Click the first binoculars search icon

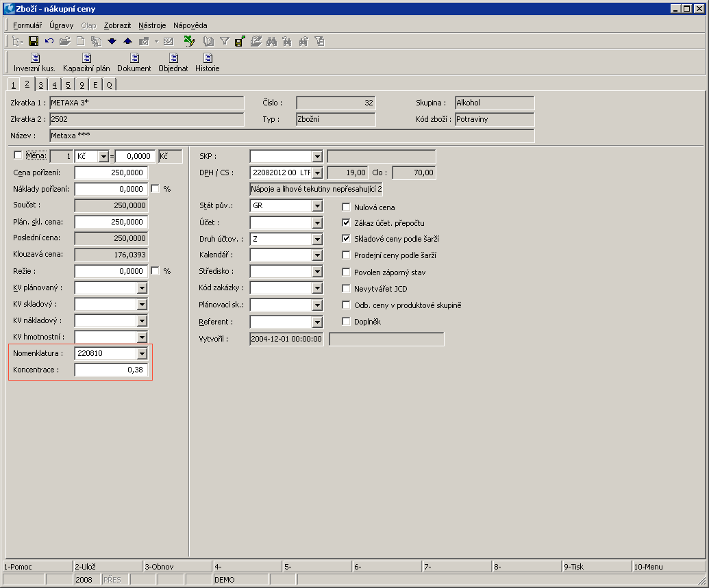pyautogui.click(x=271, y=41)
